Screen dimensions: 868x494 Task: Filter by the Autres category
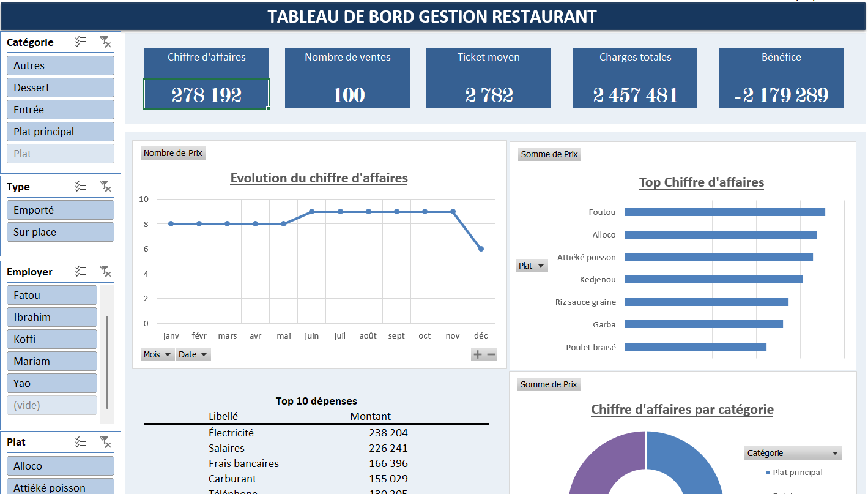(61, 65)
